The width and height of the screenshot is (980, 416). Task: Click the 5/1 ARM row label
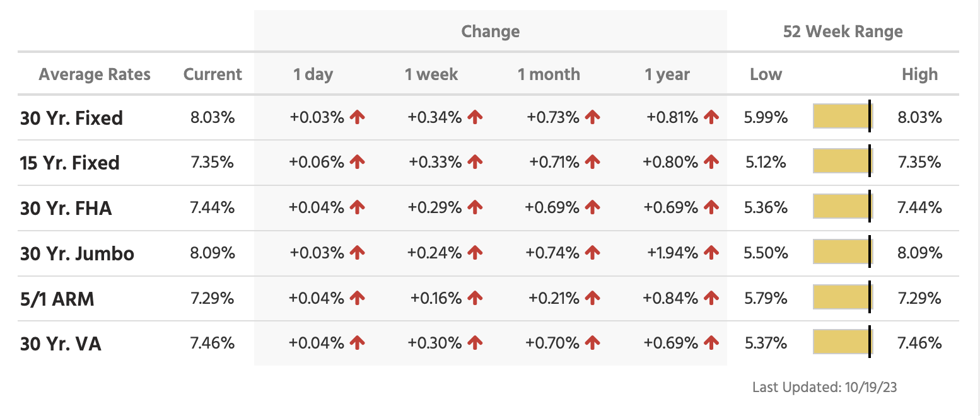coord(57,299)
